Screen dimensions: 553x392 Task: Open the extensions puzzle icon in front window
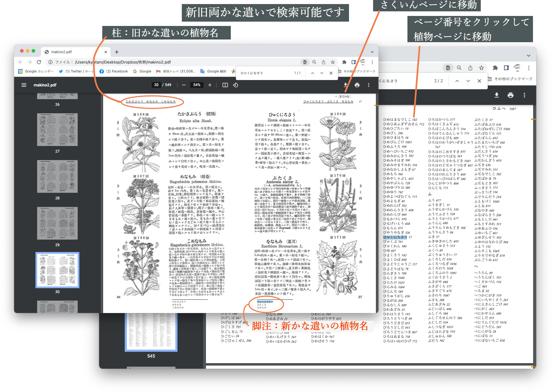pyautogui.click(x=344, y=62)
